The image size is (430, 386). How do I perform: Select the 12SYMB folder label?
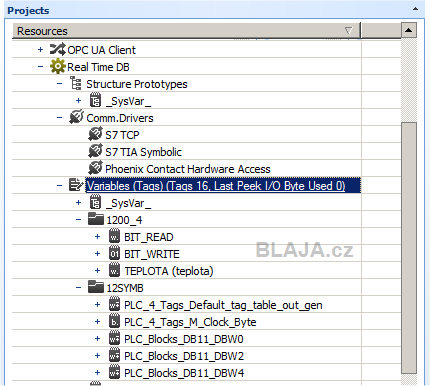click(x=125, y=288)
